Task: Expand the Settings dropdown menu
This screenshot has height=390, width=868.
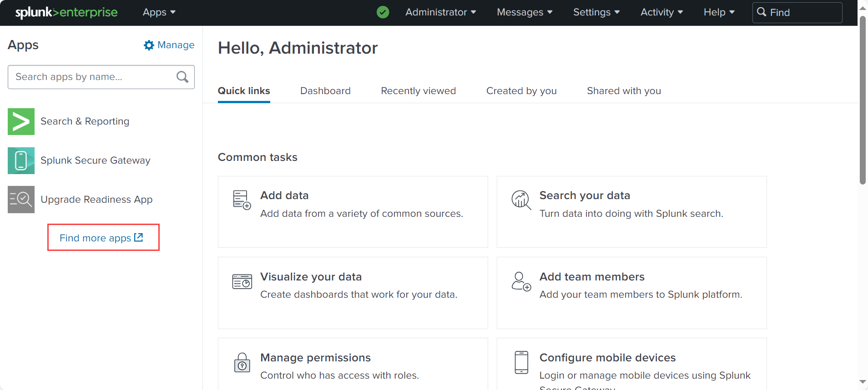Action: 596,12
